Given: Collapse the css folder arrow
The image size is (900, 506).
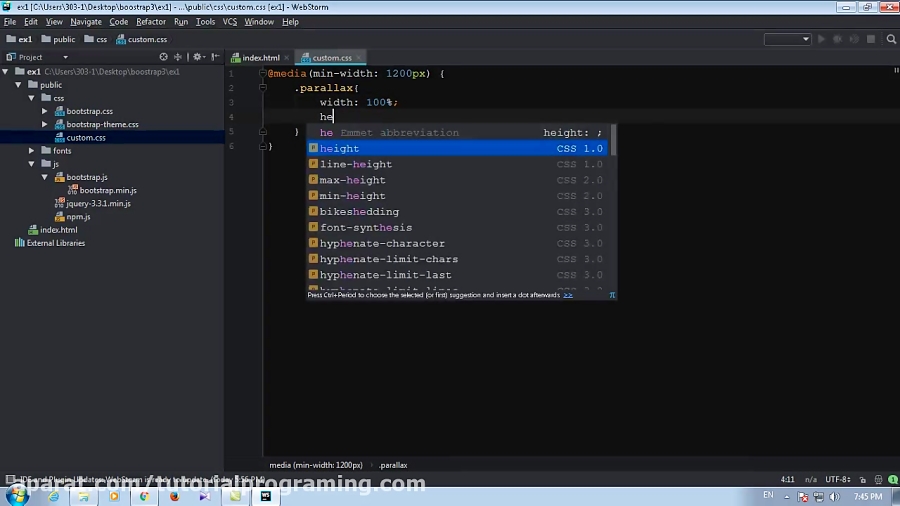Looking at the screenshot, I should point(32,98).
